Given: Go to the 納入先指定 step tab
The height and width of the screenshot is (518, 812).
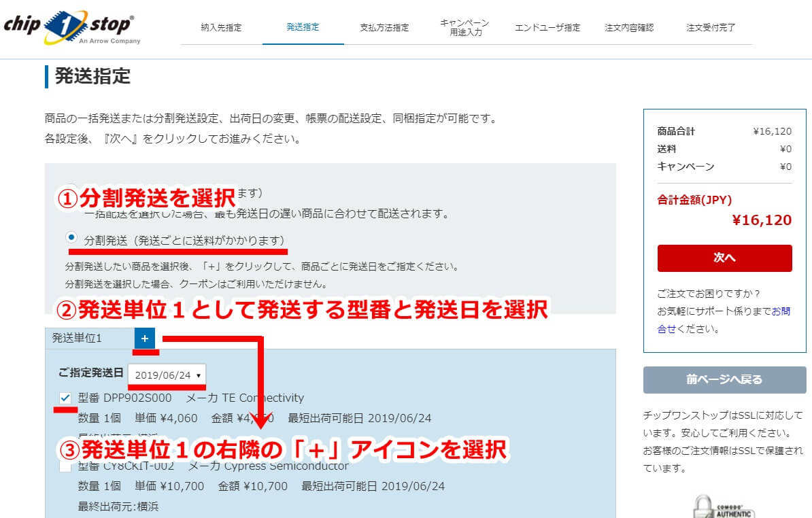Looking at the screenshot, I should 221,28.
